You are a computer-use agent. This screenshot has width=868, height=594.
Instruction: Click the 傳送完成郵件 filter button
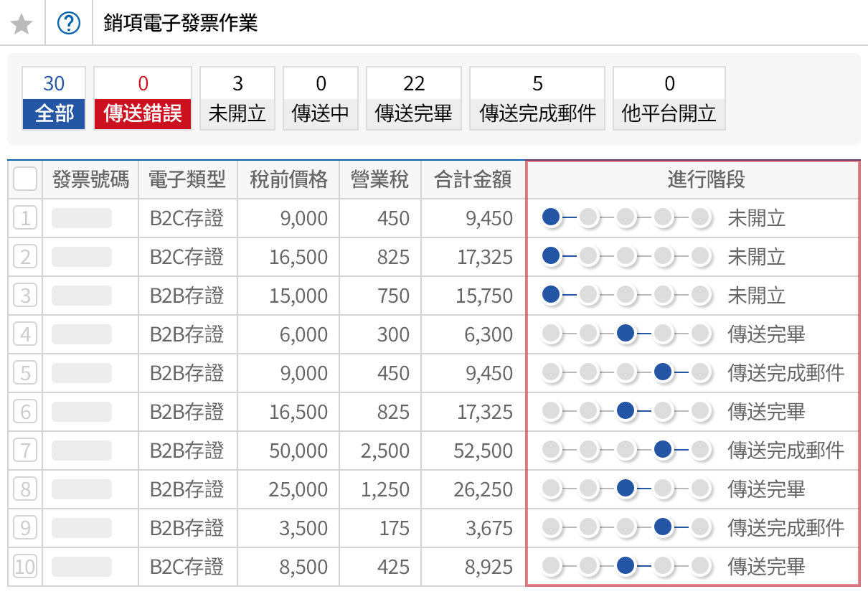pyautogui.click(x=537, y=97)
